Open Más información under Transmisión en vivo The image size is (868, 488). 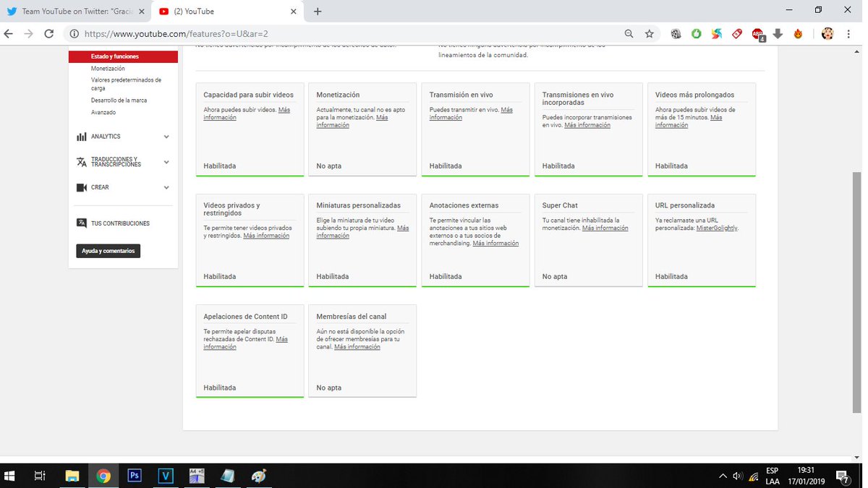(x=471, y=114)
